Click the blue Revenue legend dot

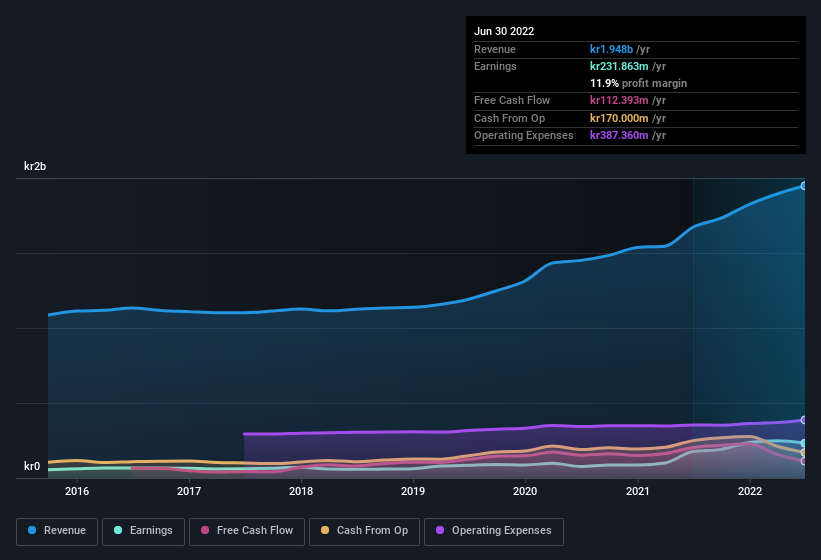pyautogui.click(x=32, y=530)
